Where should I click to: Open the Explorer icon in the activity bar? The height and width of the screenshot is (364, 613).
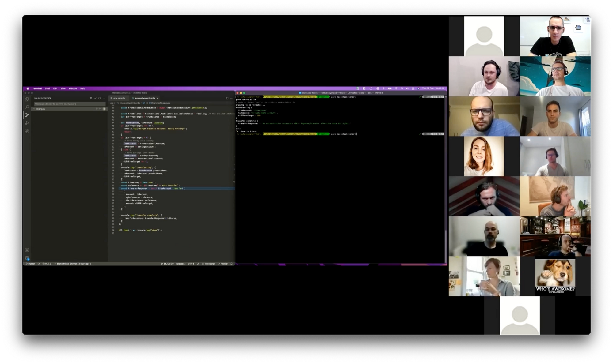click(x=27, y=99)
